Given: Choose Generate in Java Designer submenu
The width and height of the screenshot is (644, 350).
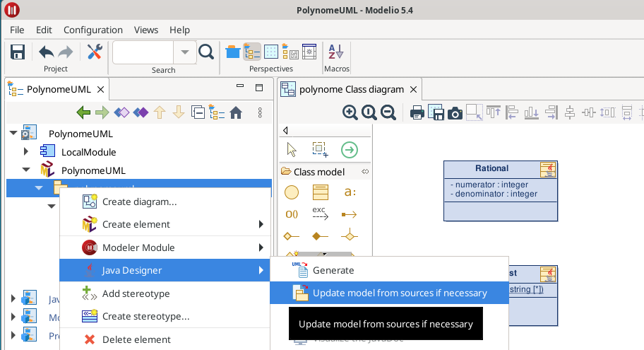Looking at the screenshot, I should click(x=389, y=270).
